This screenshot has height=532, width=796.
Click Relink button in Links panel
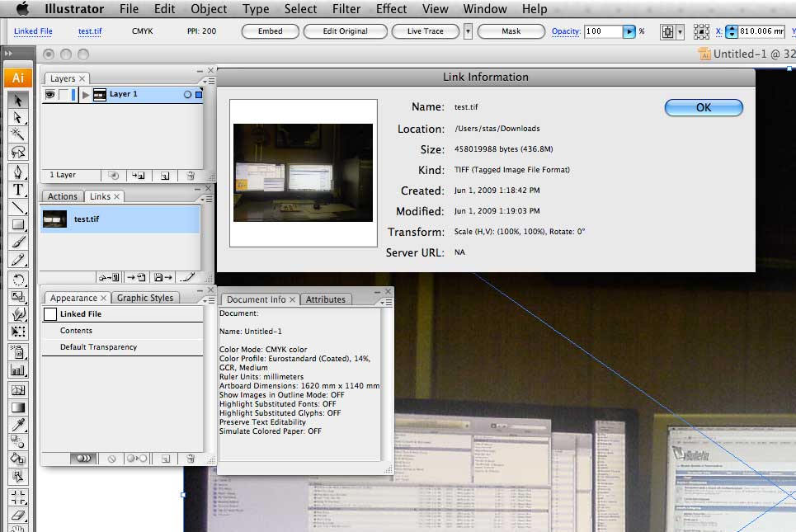point(109,277)
